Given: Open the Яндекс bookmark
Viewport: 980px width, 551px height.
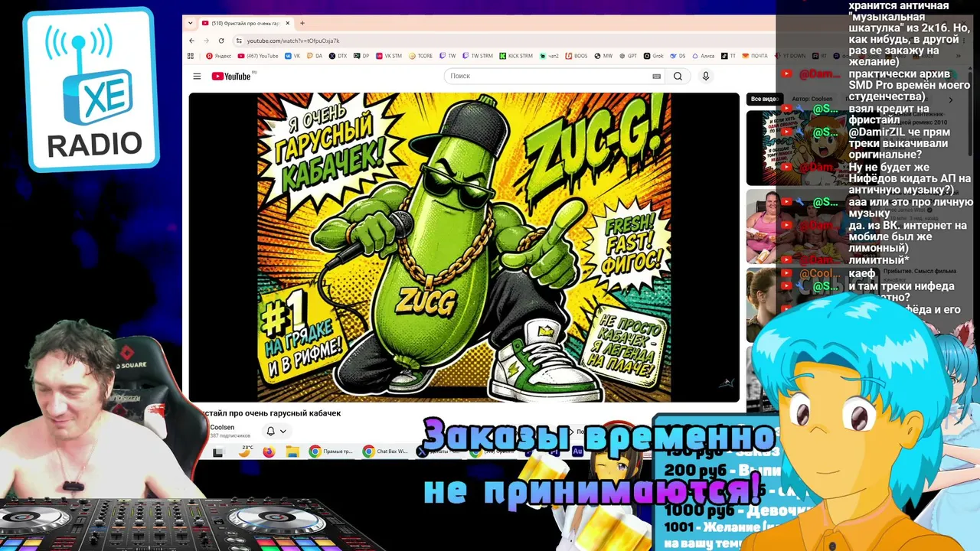Looking at the screenshot, I should tap(219, 56).
